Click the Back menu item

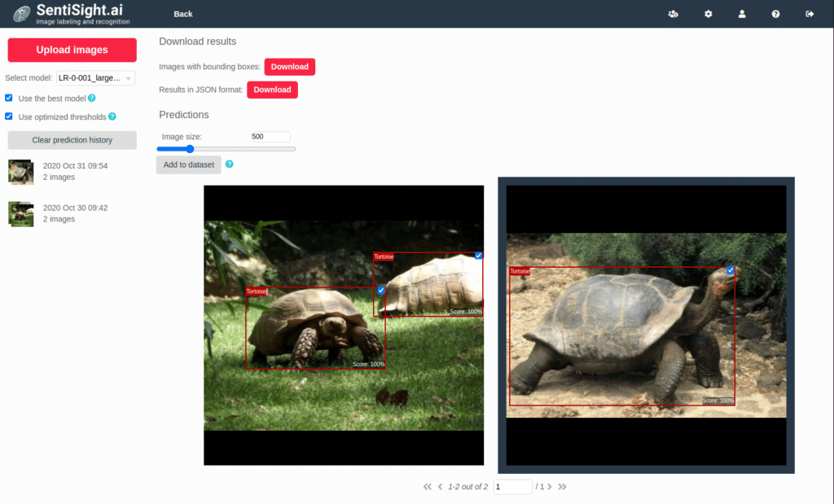pos(182,14)
